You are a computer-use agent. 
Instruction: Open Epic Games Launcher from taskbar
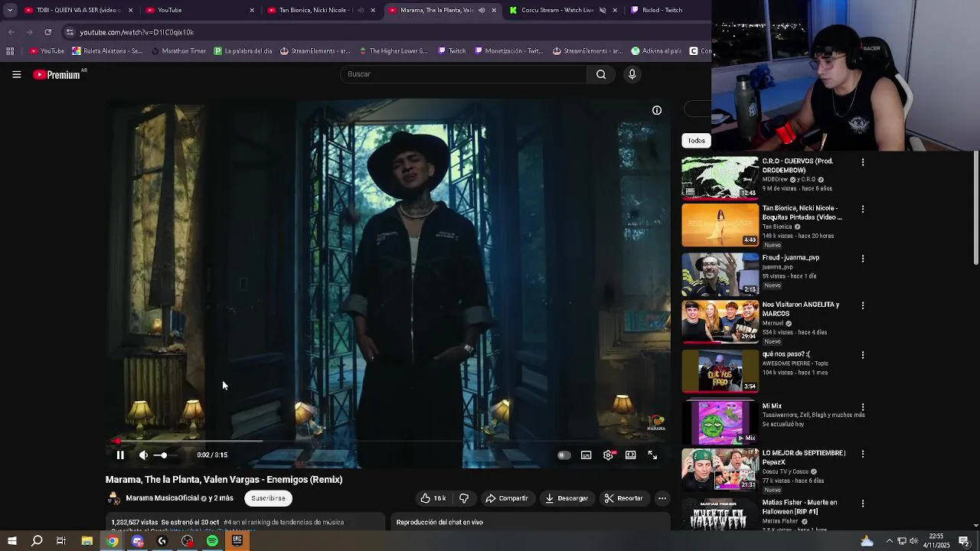[237, 541]
